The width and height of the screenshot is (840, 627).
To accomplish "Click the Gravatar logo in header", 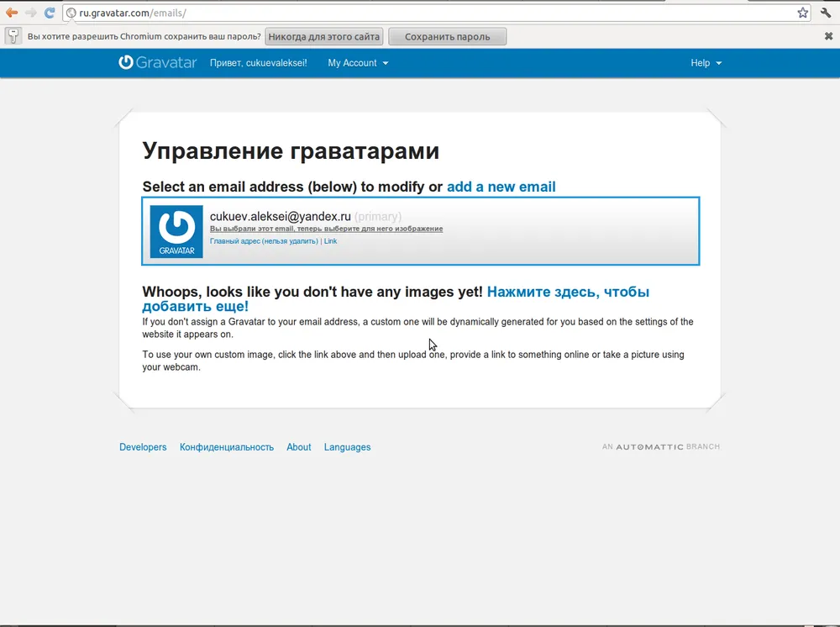I will coord(157,63).
